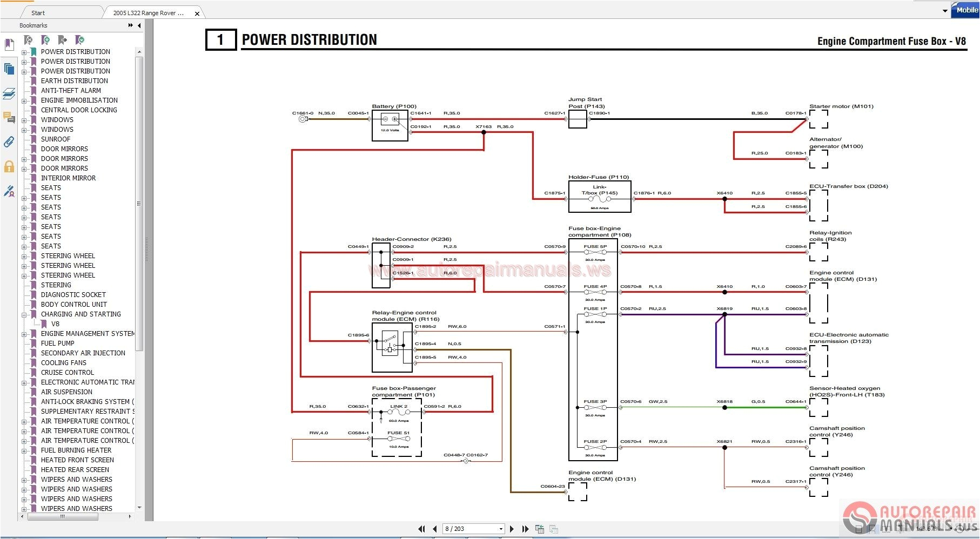Open the Digital Signatures panel

pos(9,191)
